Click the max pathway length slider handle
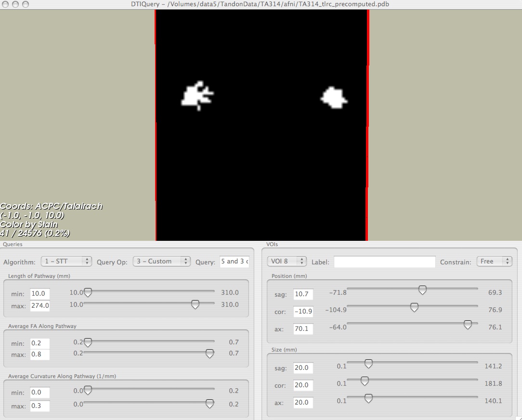The image size is (522, 420). (x=195, y=304)
